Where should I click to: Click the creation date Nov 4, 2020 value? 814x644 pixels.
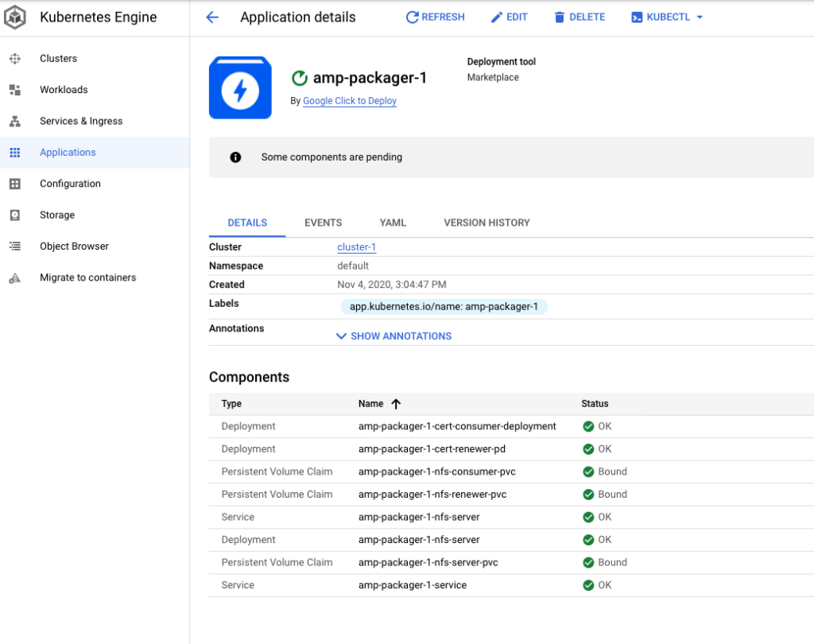click(x=391, y=285)
